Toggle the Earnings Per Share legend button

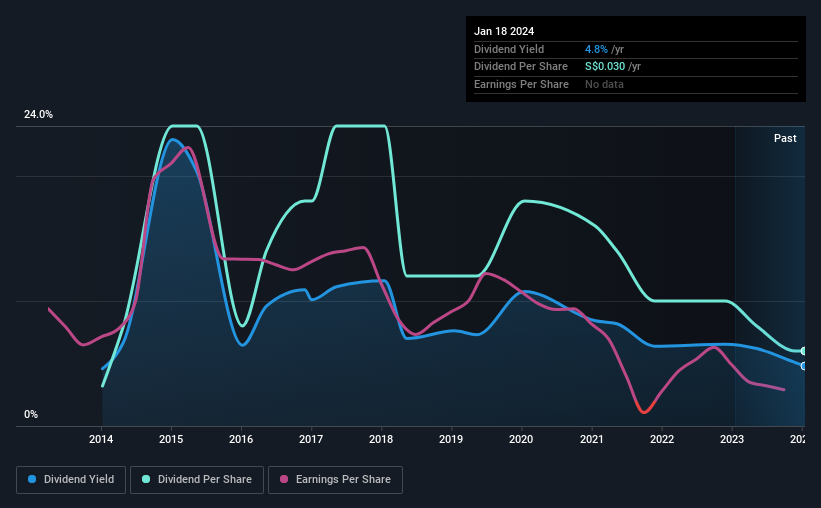335,480
